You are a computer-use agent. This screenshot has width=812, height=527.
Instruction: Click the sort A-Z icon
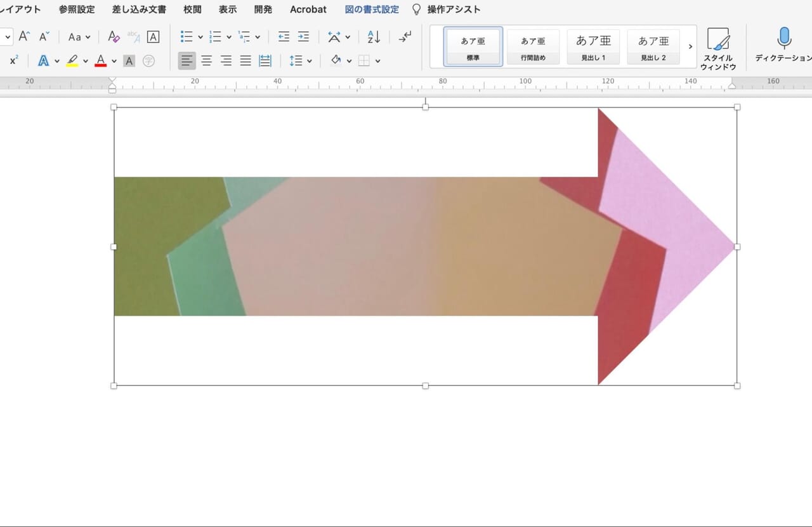(374, 37)
